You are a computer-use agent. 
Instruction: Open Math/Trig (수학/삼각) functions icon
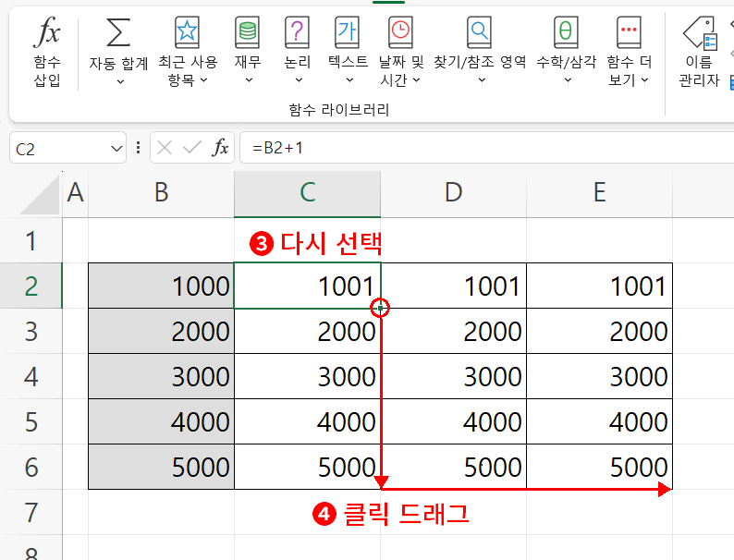[566, 31]
